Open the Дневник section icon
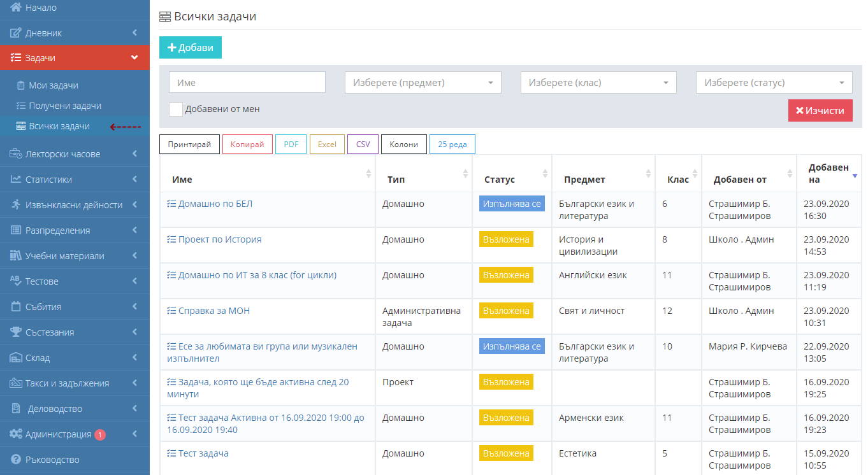 [15, 32]
